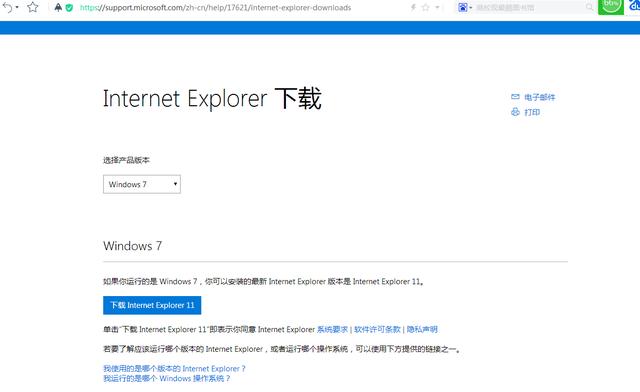Open the 系统要求 link
Screen dimensions: 640x392
pyautogui.click(x=332, y=329)
